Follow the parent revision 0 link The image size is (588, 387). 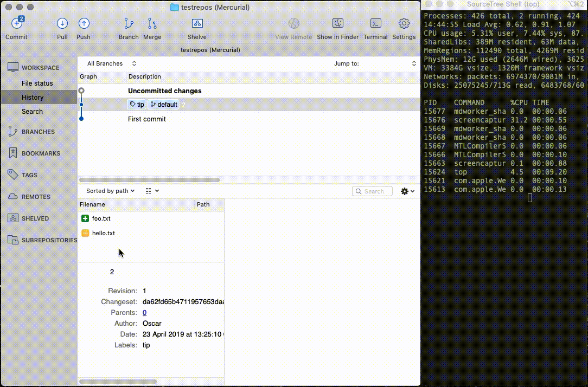tap(144, 313)
